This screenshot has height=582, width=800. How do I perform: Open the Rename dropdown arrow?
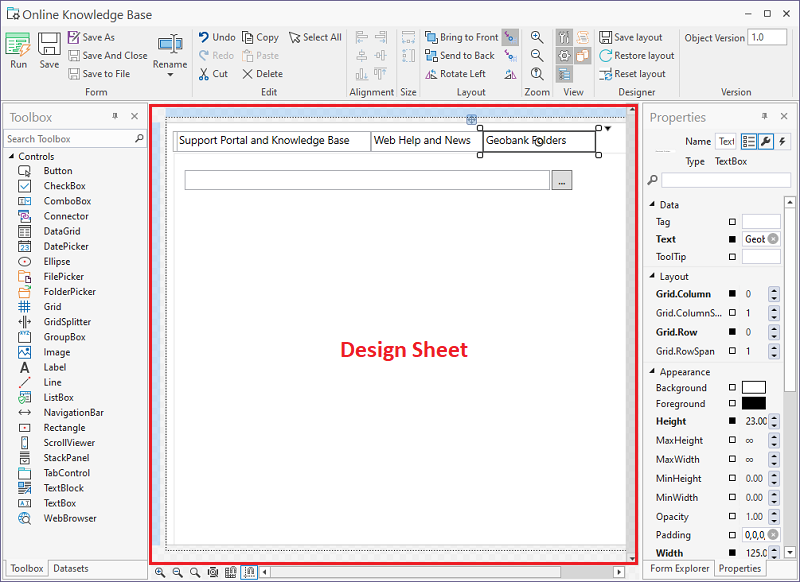170,75
